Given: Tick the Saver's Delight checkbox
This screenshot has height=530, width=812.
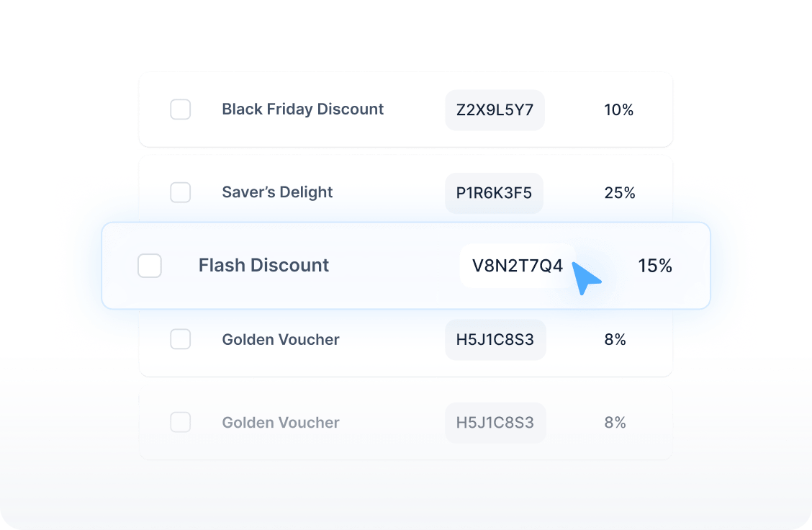Looking at the screenshot, I should click(x=180, y=192).
